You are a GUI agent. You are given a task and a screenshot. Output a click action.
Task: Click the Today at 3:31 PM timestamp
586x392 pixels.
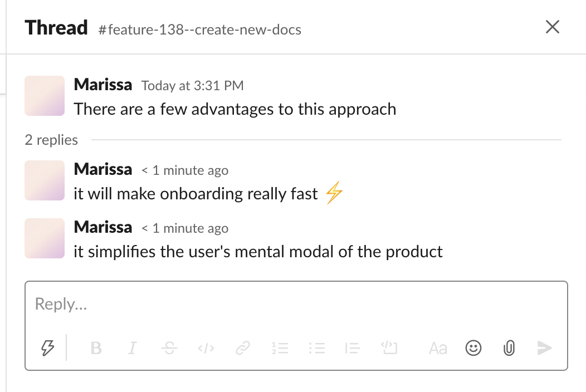pyautogui.click(x=193, y=86)
